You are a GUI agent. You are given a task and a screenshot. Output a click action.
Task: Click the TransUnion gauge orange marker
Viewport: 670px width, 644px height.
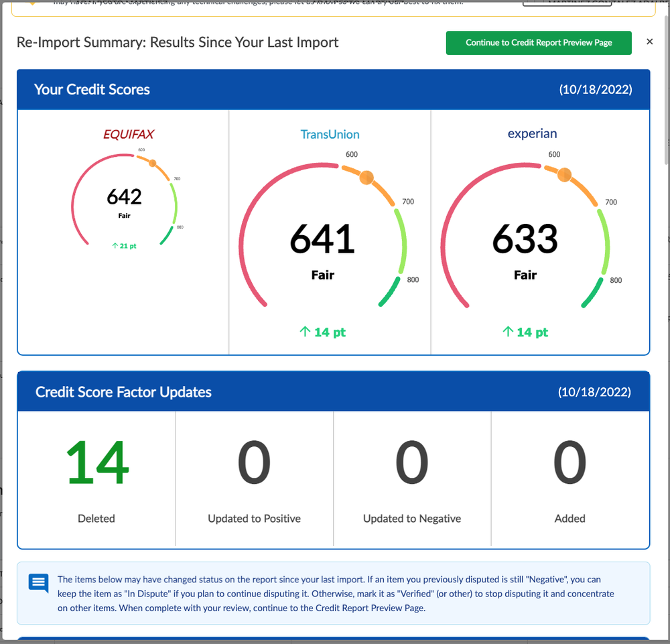pos(366,178)
